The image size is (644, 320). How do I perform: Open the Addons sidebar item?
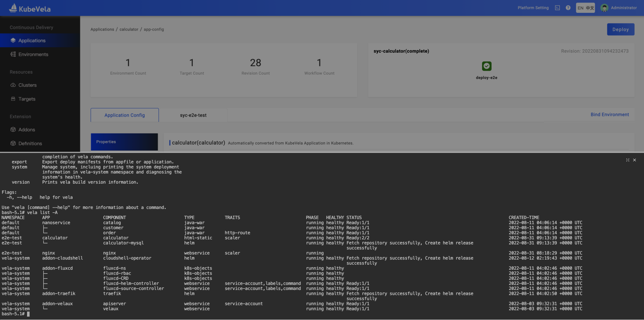coord(27,130)
